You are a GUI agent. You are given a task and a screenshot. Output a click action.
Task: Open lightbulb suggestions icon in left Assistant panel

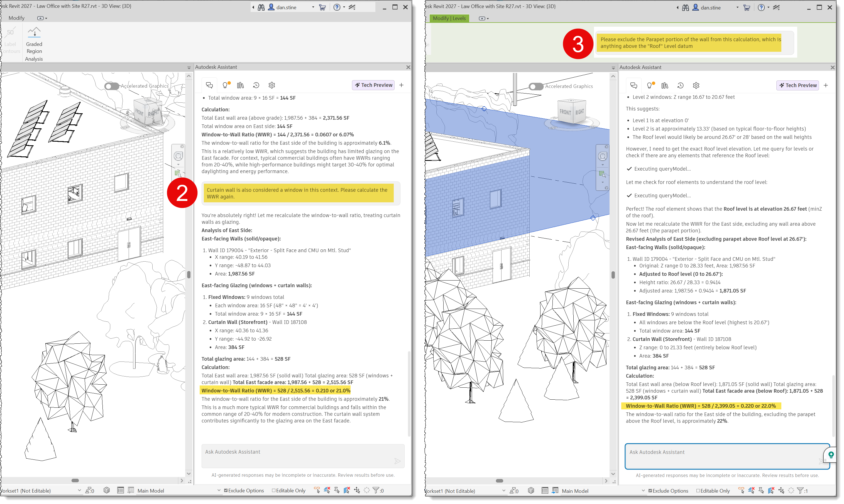tap(226, 85)
